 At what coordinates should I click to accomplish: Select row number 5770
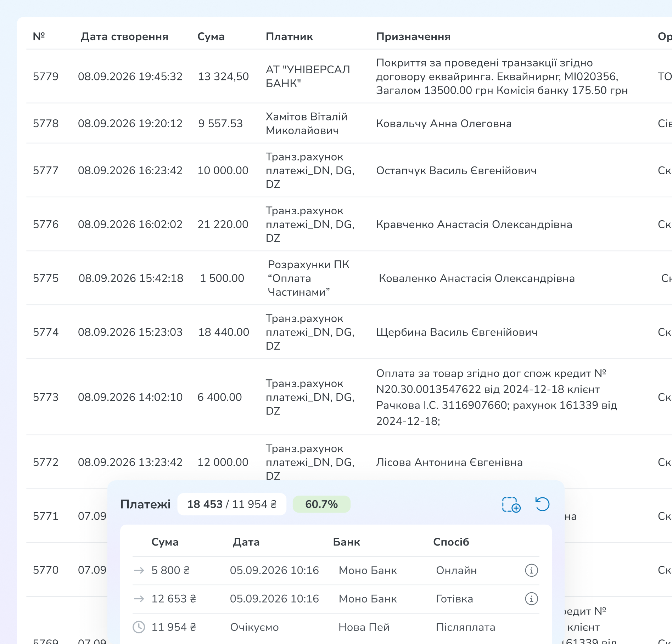pos(46,570)
